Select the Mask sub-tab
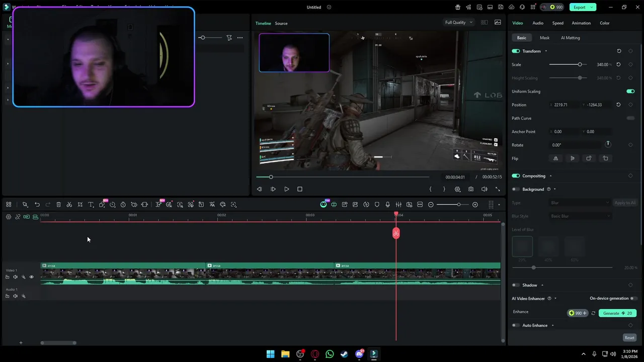 [x=544, y=38]
